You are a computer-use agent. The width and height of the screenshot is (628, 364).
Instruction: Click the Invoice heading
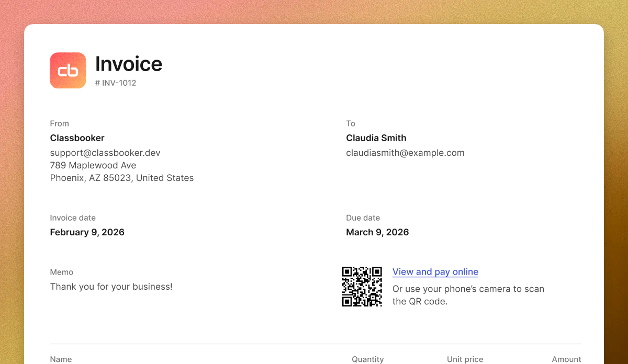coord(129,64)
